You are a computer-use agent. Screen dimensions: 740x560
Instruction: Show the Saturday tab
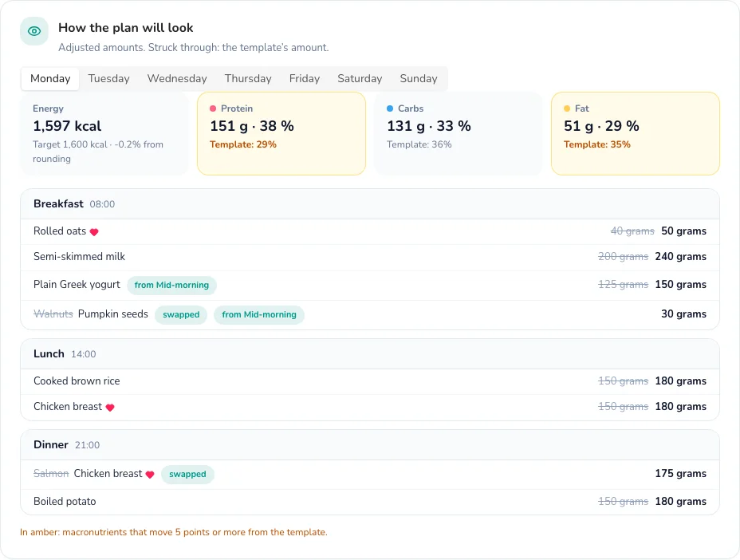coord(360,78)
